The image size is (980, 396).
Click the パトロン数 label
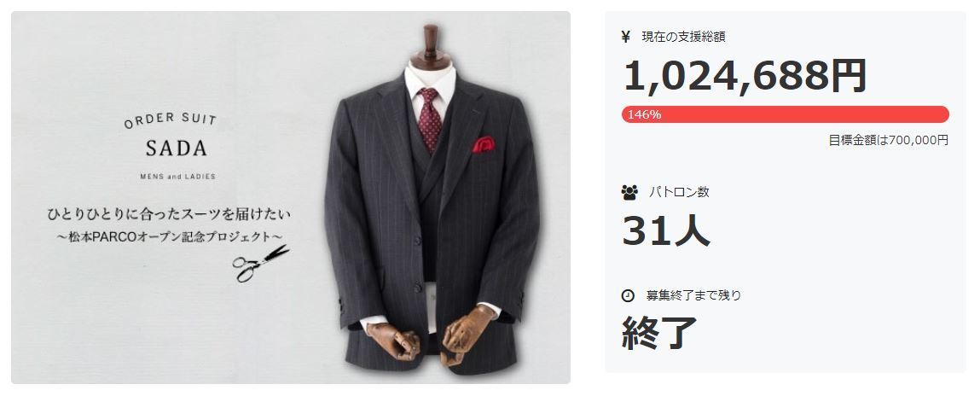[679, 192]
